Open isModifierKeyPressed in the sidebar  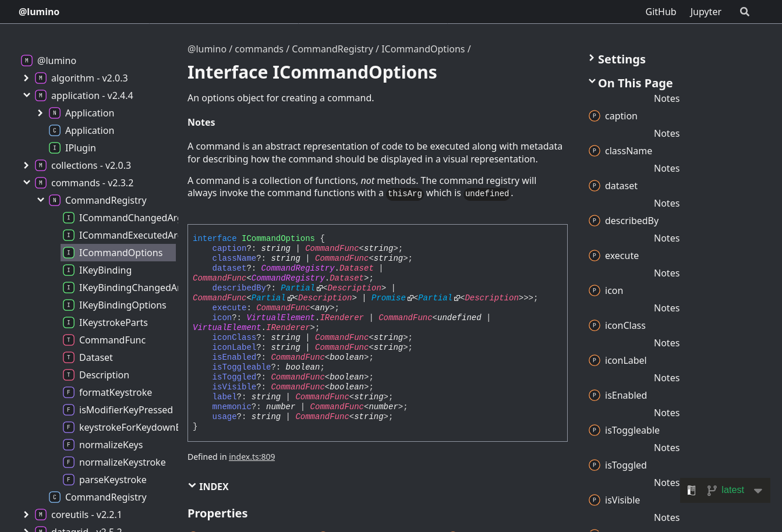pos(126,410)
